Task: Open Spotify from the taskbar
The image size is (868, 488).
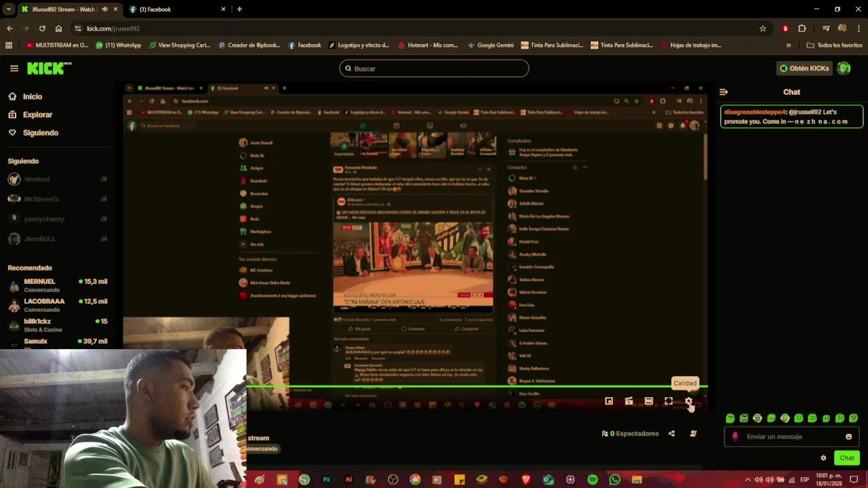Action: tap(593, 480)
